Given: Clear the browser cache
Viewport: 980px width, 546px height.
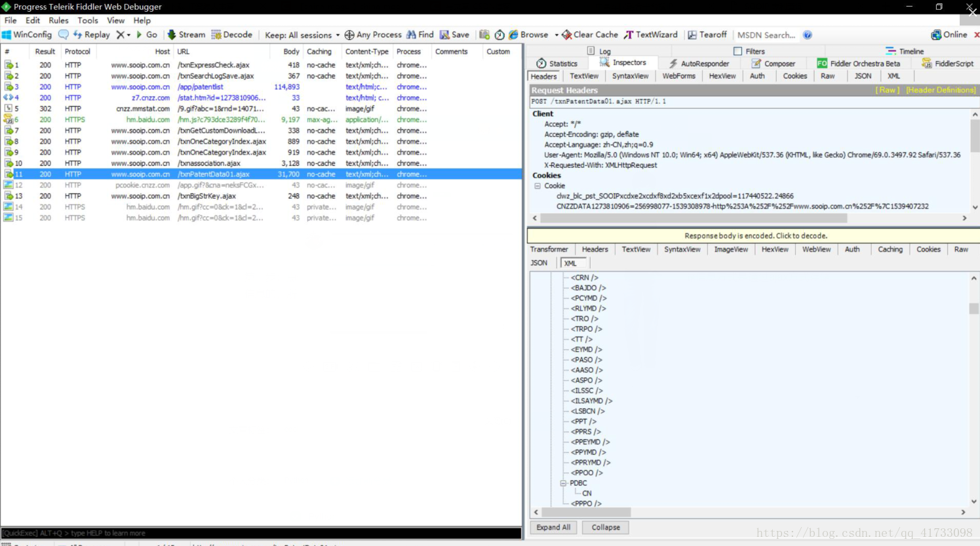Looking at the screenshot, I should point(590,35).
